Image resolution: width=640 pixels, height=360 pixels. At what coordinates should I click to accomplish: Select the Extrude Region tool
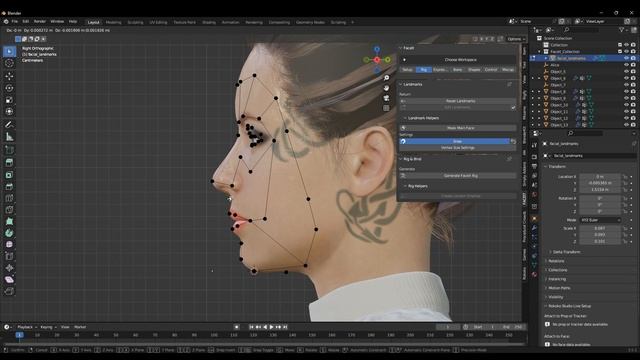(9, 162)
